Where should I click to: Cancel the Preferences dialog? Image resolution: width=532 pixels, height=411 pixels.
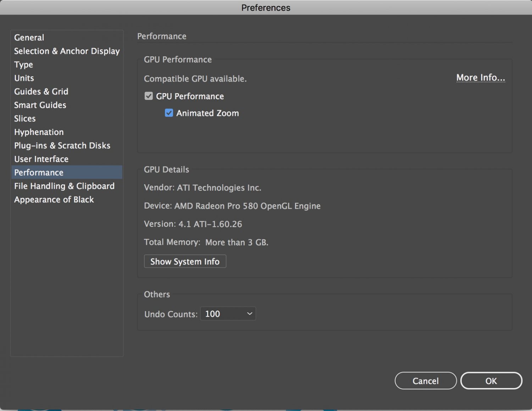(x=426, y=381)
